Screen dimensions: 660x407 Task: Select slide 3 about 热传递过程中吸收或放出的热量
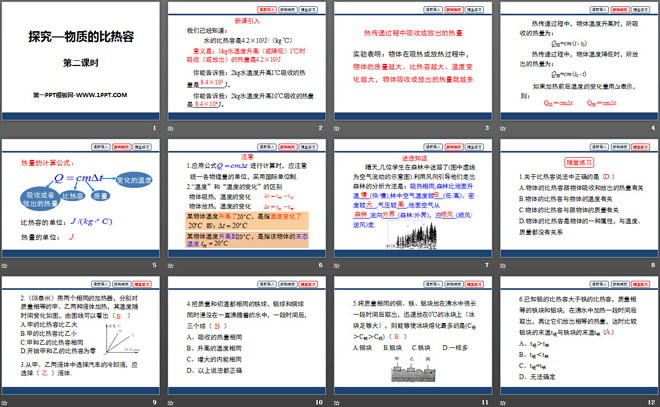coord(413,61)
